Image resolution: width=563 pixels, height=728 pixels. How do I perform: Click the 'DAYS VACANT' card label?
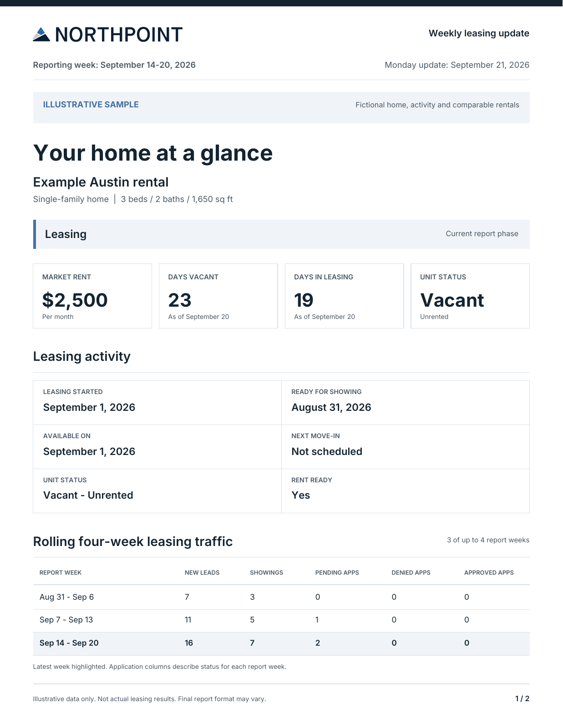(x=193, y=277)
